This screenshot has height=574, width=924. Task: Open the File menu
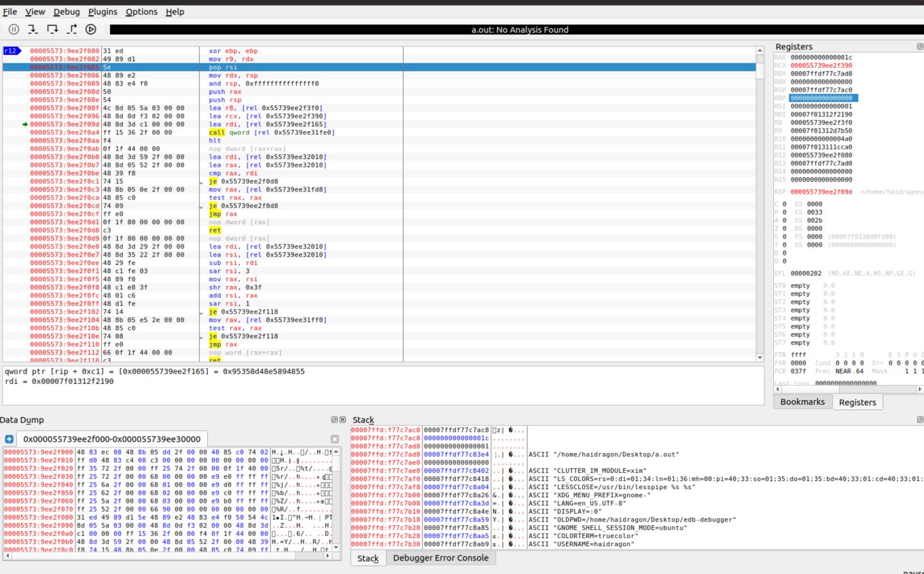[10, 12]
